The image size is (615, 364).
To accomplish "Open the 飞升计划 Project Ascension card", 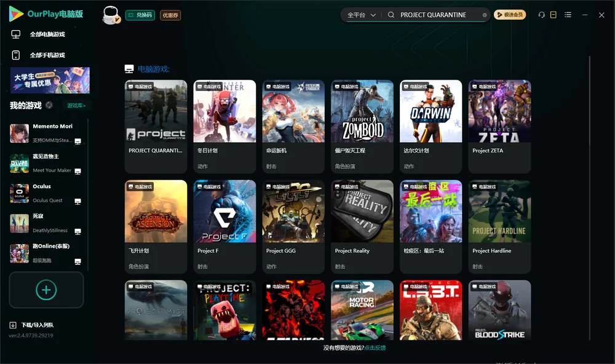I will [x=156, y=226].
